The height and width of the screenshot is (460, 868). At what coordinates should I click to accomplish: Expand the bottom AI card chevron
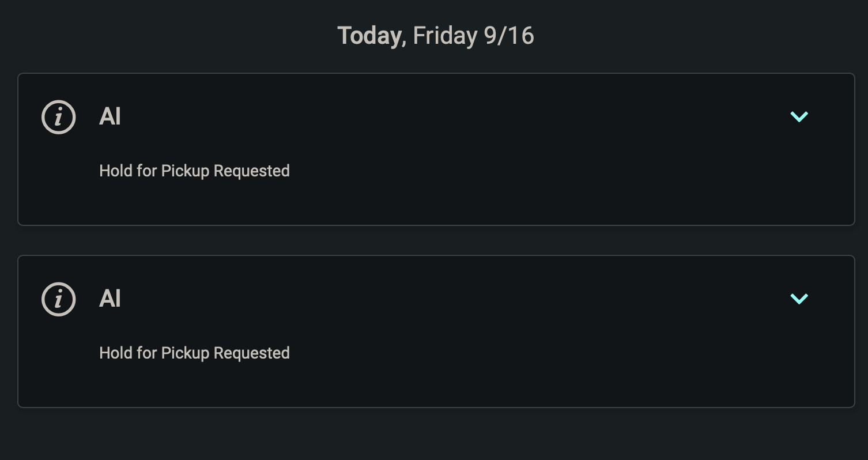click(799, 299)
